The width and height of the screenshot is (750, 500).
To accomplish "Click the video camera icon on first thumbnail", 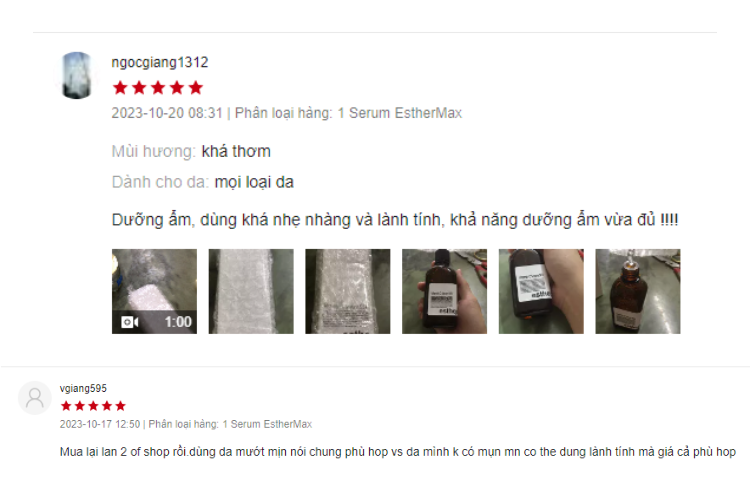I will click(x=130, y=322).
